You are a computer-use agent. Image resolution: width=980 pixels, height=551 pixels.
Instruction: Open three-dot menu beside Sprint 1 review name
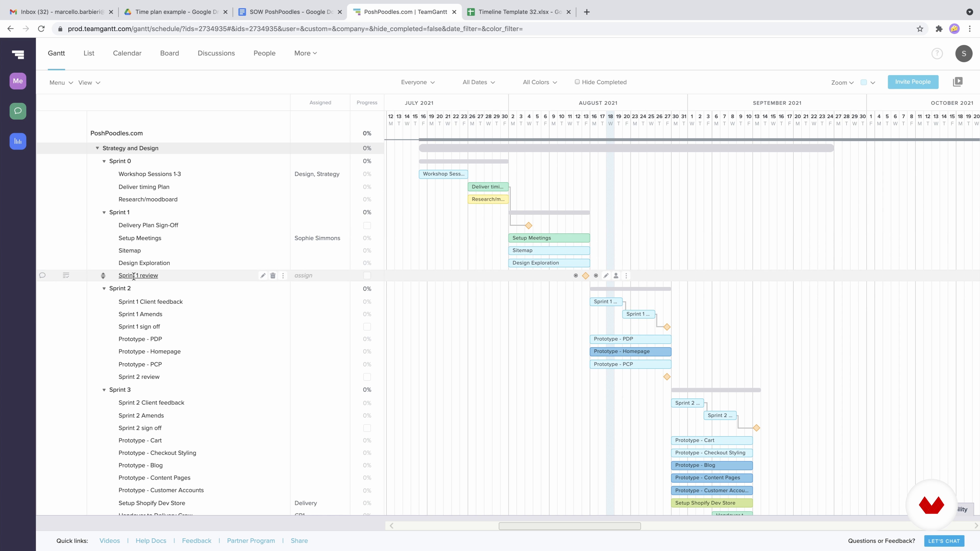(x=283, y=275)
